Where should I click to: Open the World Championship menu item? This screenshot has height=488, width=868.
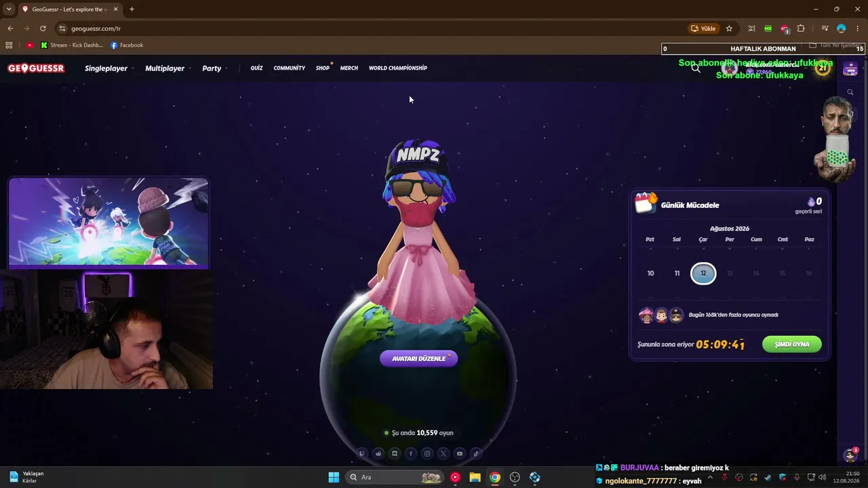[x=398, y=68]
